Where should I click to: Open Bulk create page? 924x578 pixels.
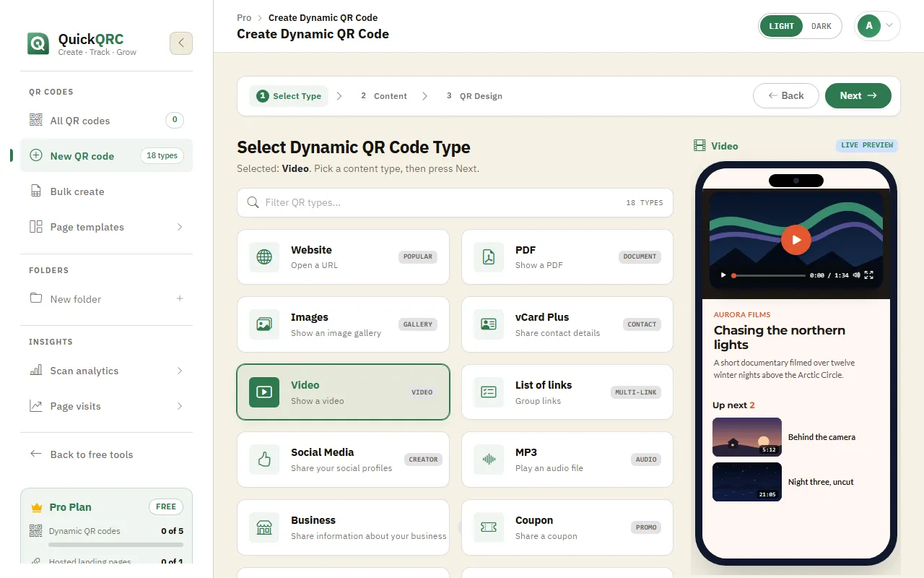pyautogui.click(x=106, y=191)
